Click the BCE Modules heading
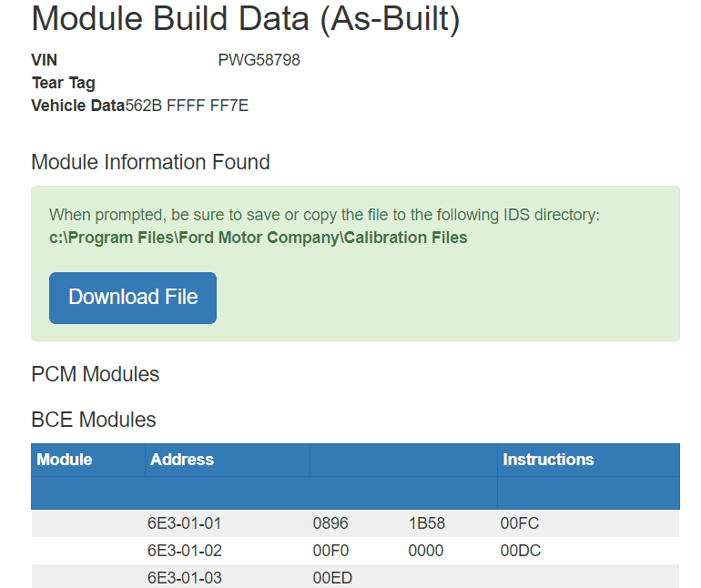The width and height of the screenshot is (701, 588). 94,420
